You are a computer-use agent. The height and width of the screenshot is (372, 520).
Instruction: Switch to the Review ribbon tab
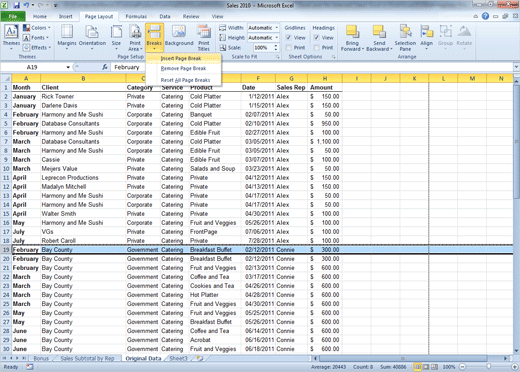click(x=191, y=16)
